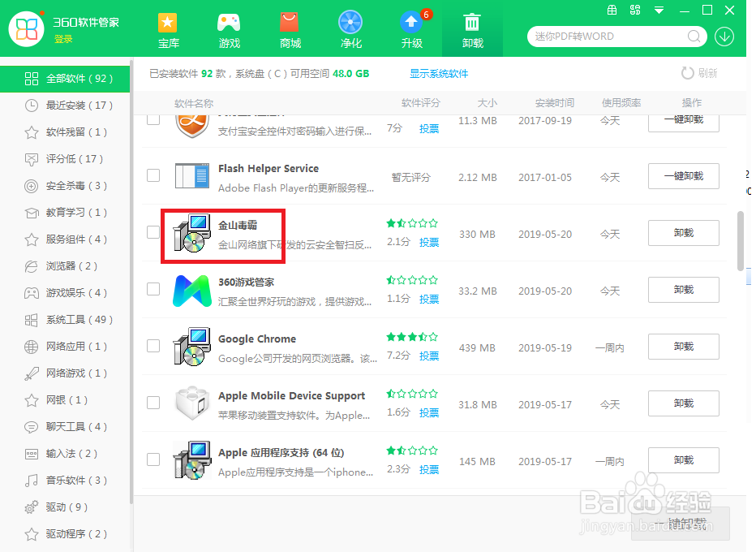
Task: Click the skin/apps icon in title bar
Action: click(x=635, y=10)
